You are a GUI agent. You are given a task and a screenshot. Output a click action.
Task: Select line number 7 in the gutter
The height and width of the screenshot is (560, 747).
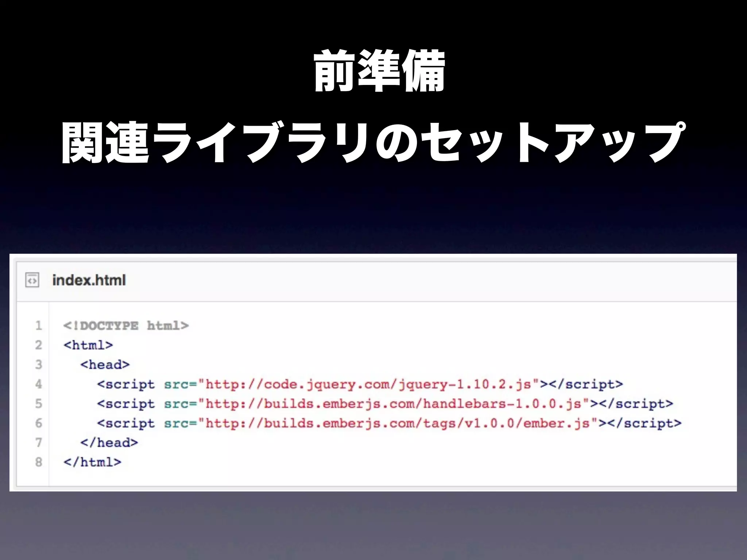tap(39, 443)
